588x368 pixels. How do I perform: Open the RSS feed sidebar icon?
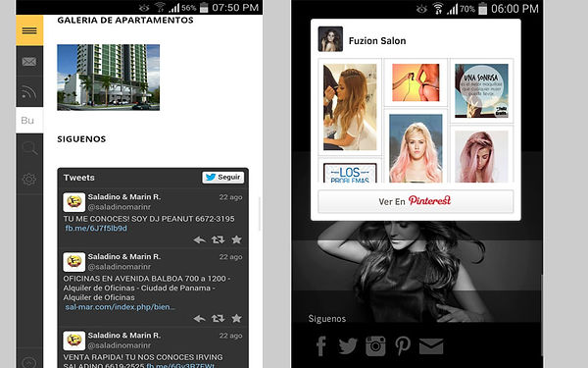coord(29,92)
